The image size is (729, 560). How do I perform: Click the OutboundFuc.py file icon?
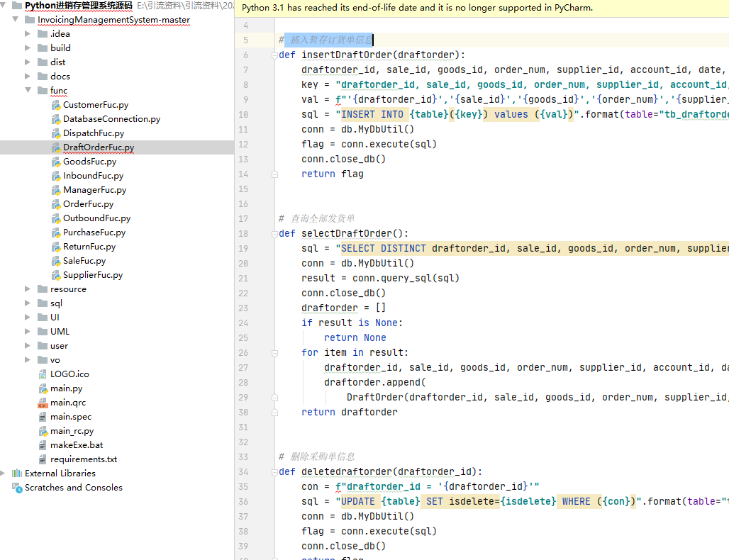click(x=56, y=218)
